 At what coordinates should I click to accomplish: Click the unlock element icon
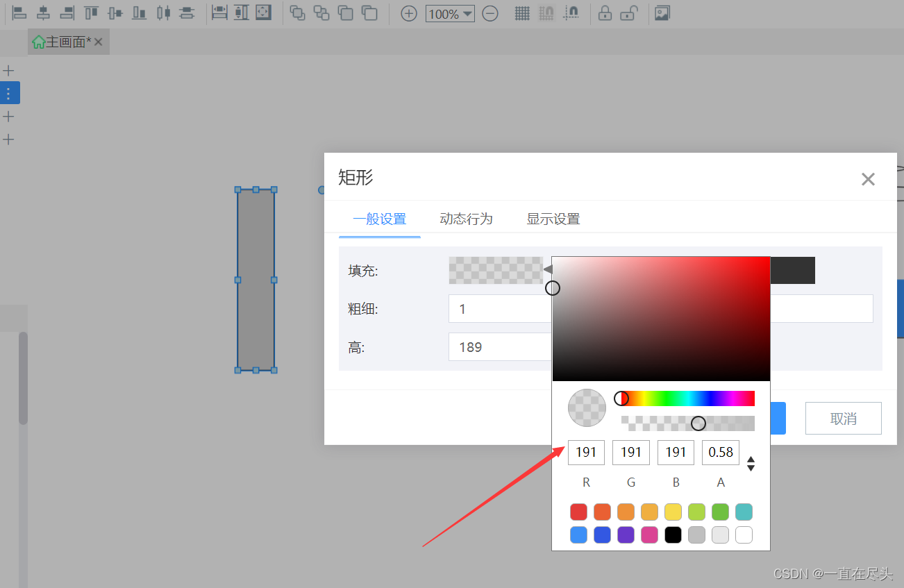[628, 13]
